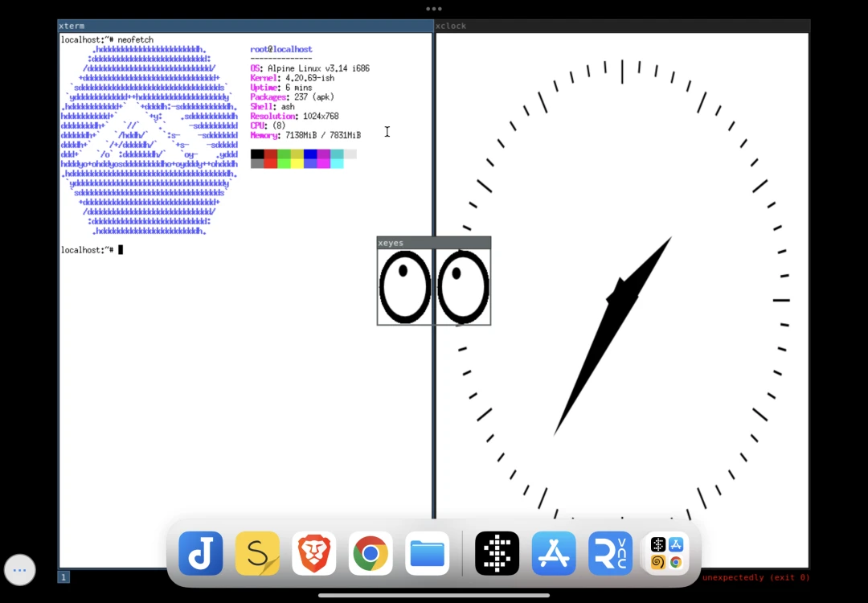Click the left eye in xeyes

[405, 287]
